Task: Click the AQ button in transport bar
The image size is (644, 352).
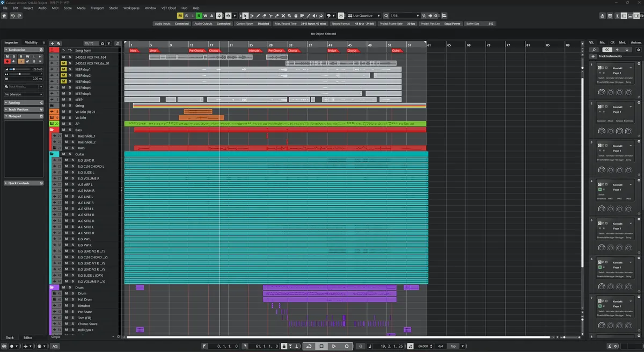Action: tap(55, 346)
